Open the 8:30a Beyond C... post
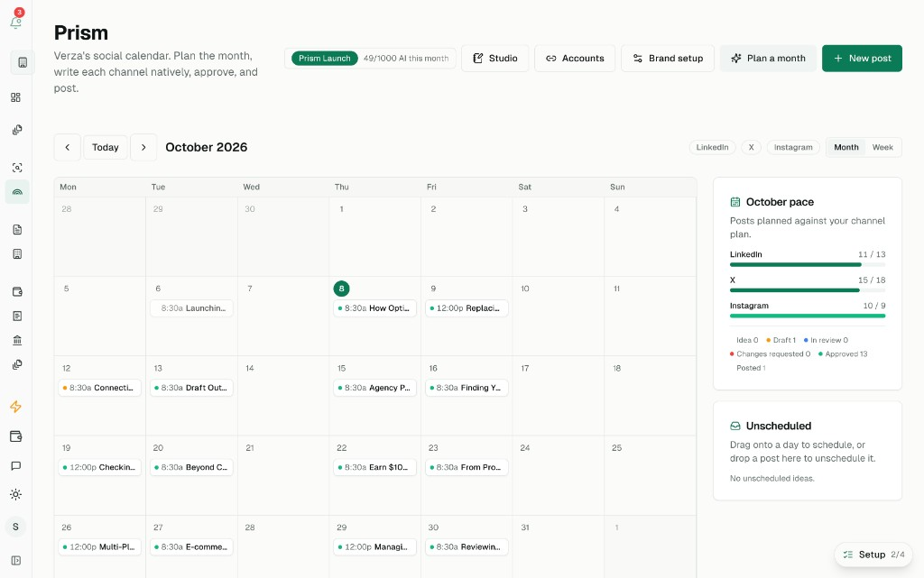Image resolution: width=924 pixels, height=578 pixels. (191, 467)
